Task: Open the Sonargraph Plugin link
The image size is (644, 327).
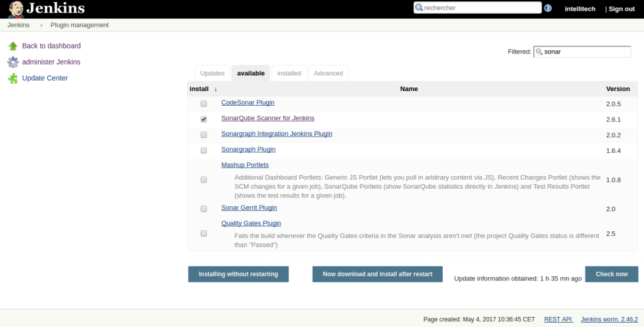Action: click(x=248, y=150)
